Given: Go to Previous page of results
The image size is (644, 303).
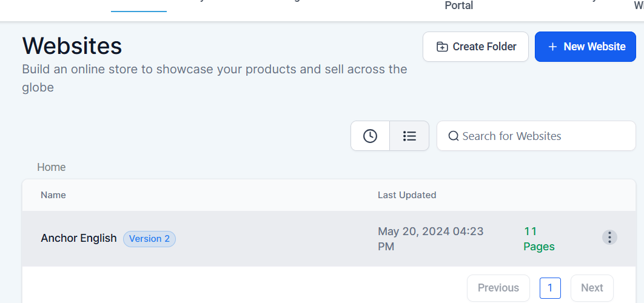Looking at the screenshot, I should pos(498,288).
